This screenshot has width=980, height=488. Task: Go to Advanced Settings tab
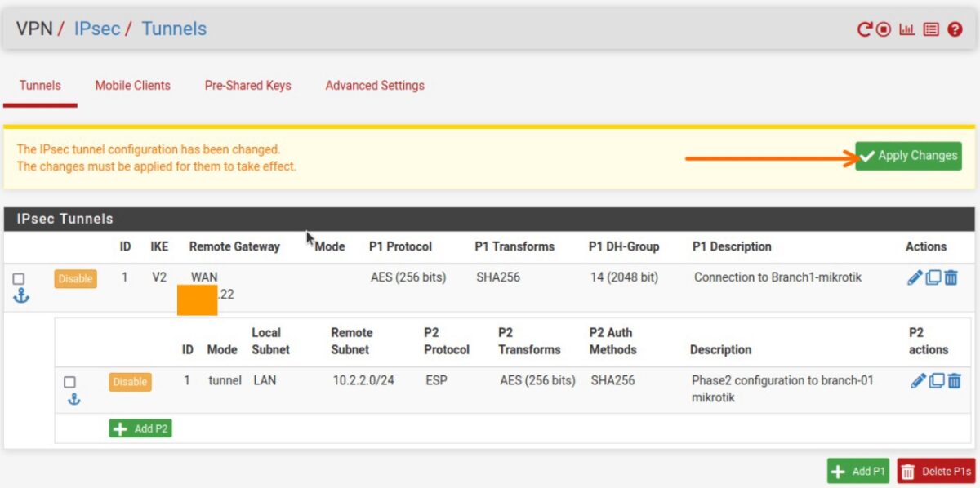tap(374, 85)
